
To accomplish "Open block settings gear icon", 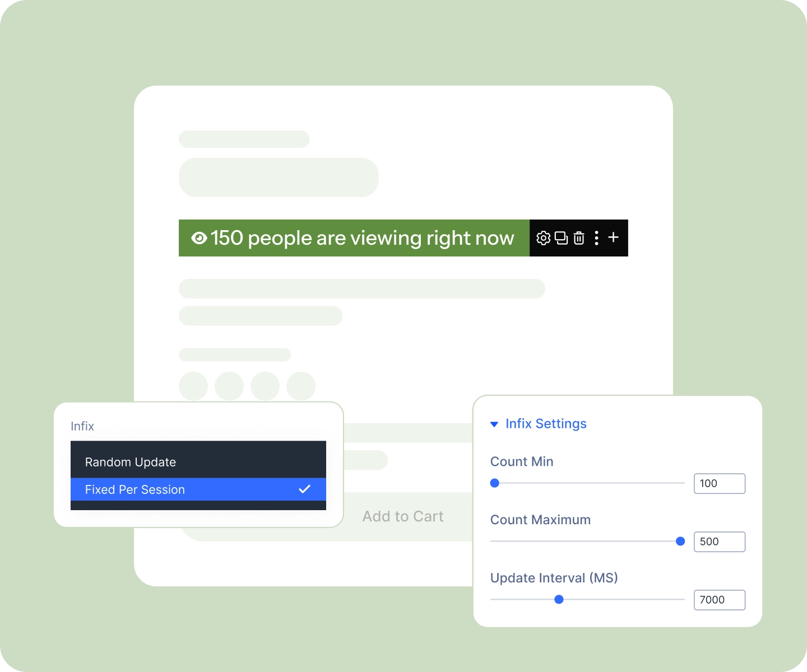I will click(543, 238).
